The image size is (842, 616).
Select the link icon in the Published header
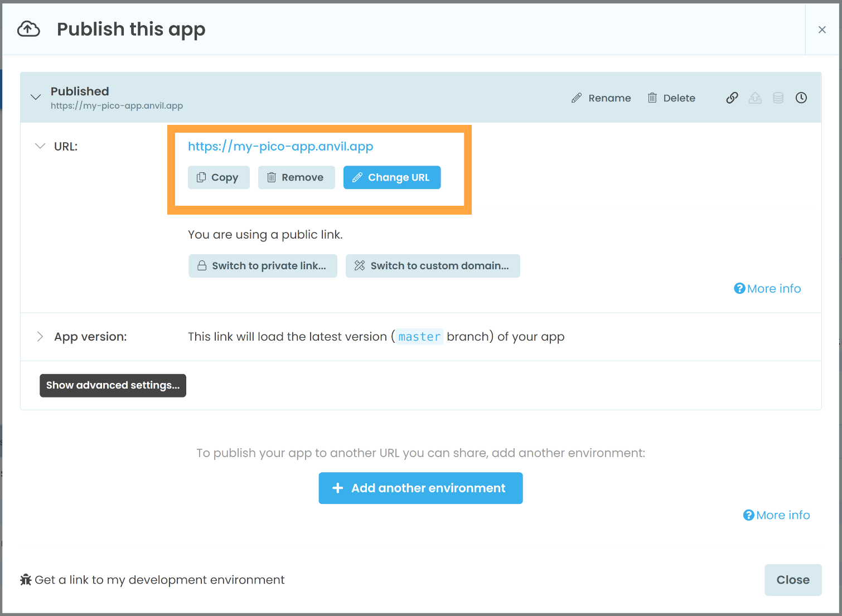(732, 98)
